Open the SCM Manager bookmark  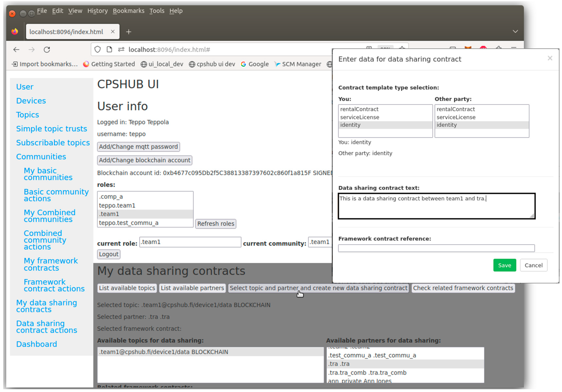click(x=298, y=64)
